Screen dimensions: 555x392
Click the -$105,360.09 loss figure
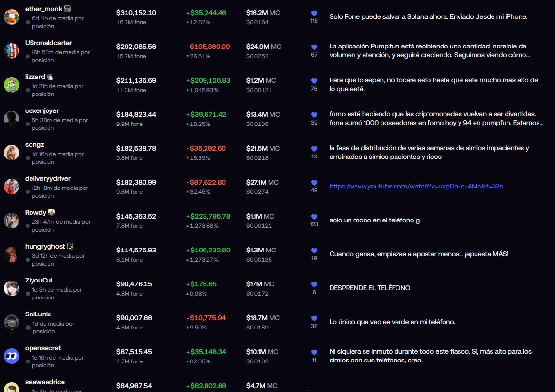point(208,47)
